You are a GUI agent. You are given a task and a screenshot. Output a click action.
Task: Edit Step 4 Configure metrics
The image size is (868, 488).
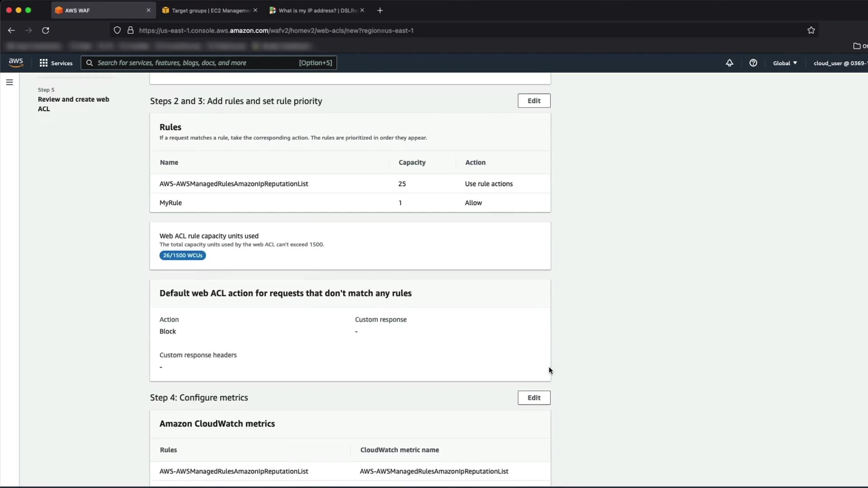point(533,398)
